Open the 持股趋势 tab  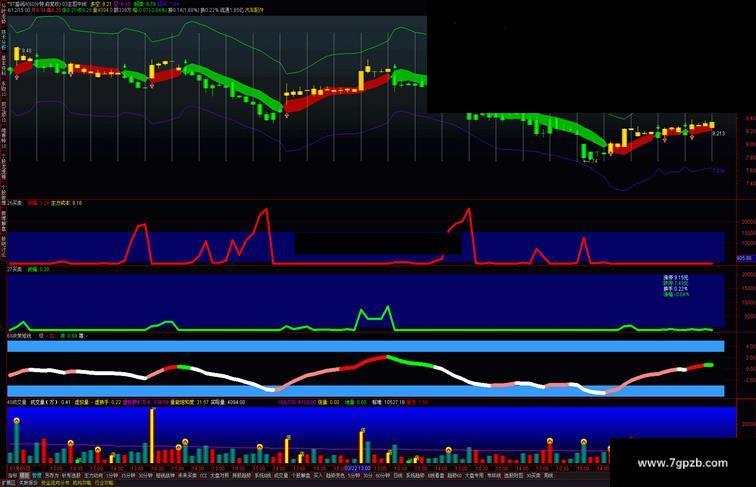pyautogui.click(x=242, y=476)
